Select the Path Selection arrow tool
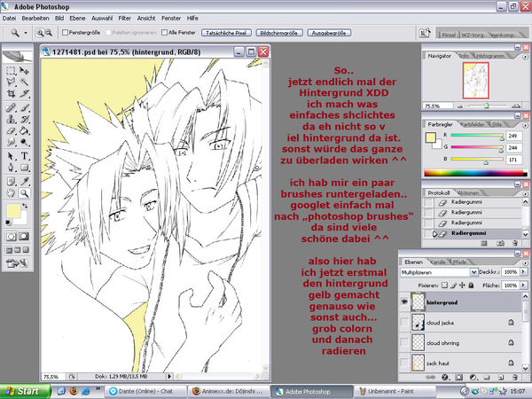The image size is (532, 399). coord(11,156)
